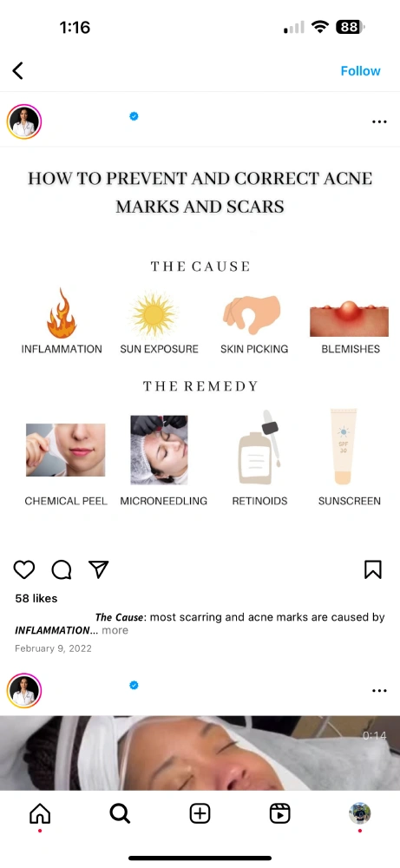Share post via paper plane icon
This screenshot has height=868, width=400.
98,569
